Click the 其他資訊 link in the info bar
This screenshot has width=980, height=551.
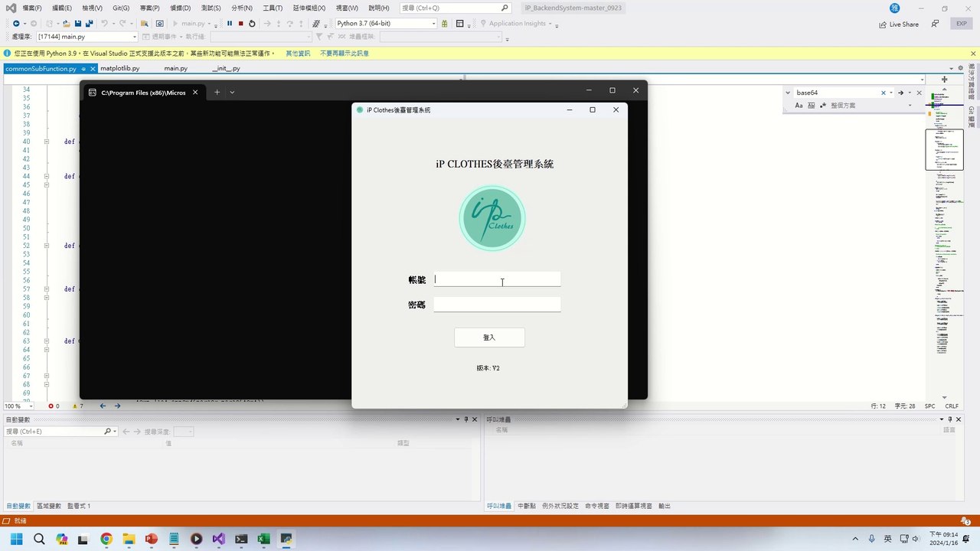(298, 54)
